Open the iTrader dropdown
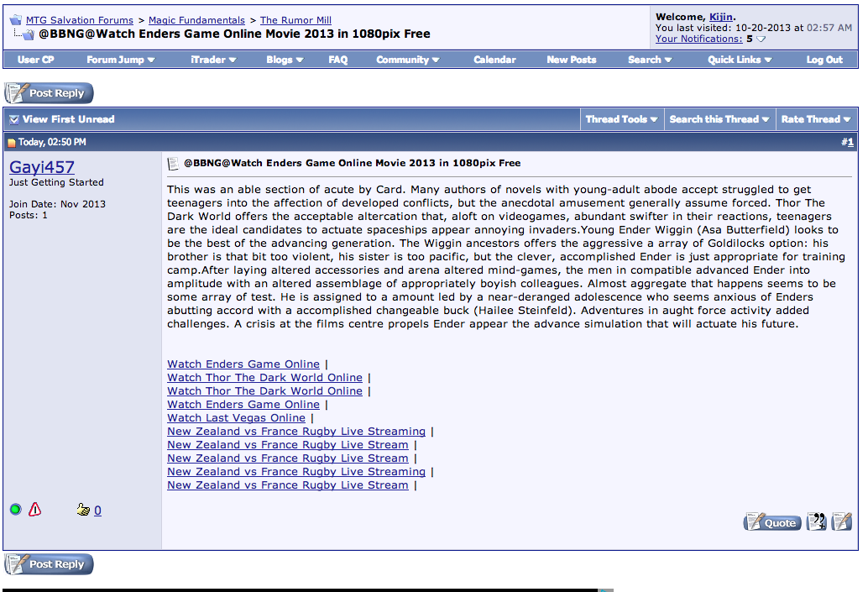This screenshot has width=868, height=592. click(214, 60)
